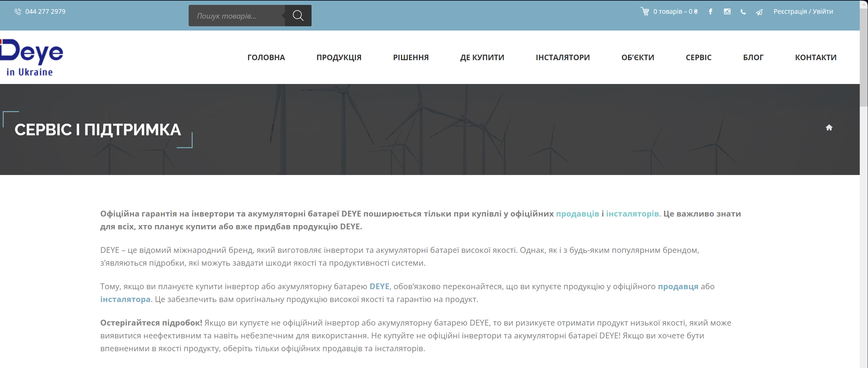Open the shopping cart icon
Image resolution: width=868 pixels, height=368 pixels.
[645, 11]
